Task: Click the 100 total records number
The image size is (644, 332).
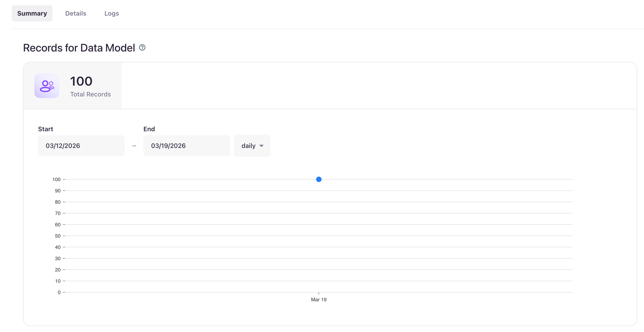Action: click(81, 81)
